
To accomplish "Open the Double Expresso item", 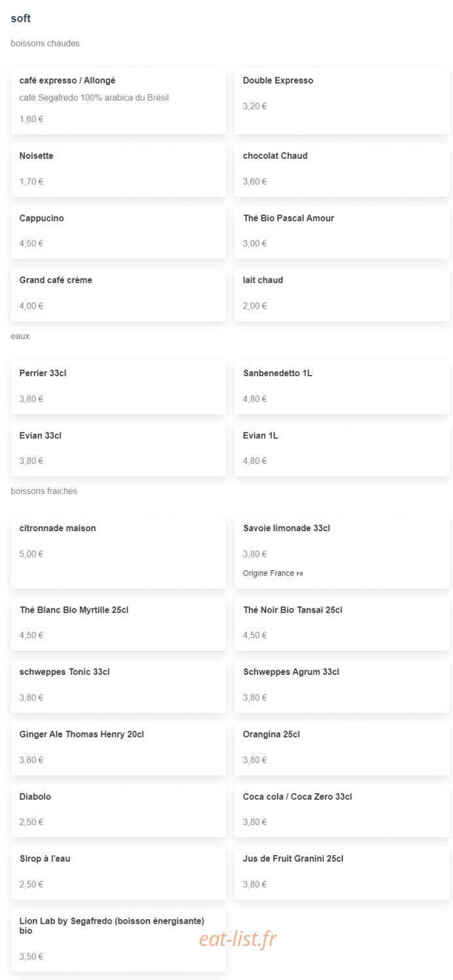I will pyautogui.click(x=342, y=101).
